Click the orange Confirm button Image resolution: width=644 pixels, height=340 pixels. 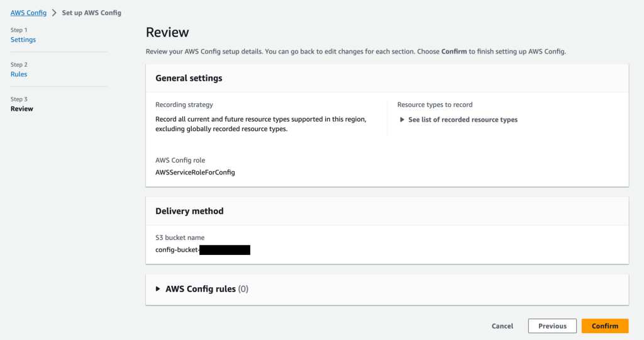click(x=605, y=326)
